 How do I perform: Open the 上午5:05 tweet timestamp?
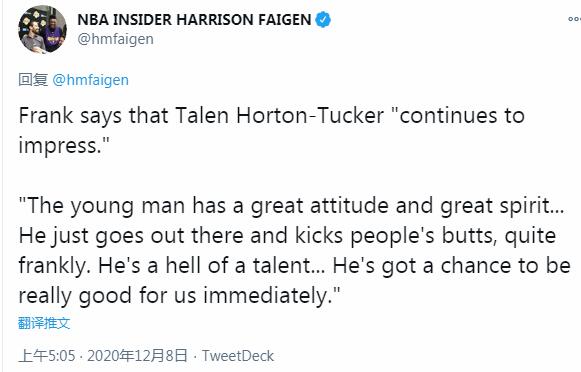pyautogui.click(x=47, y=356)
